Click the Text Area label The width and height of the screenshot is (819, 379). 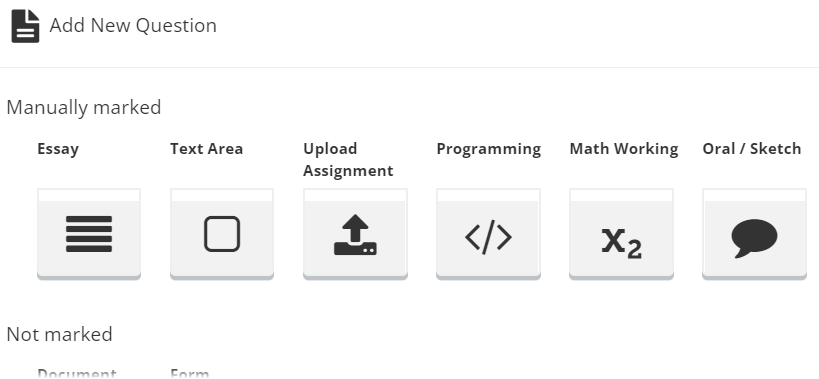pos(206,149)
